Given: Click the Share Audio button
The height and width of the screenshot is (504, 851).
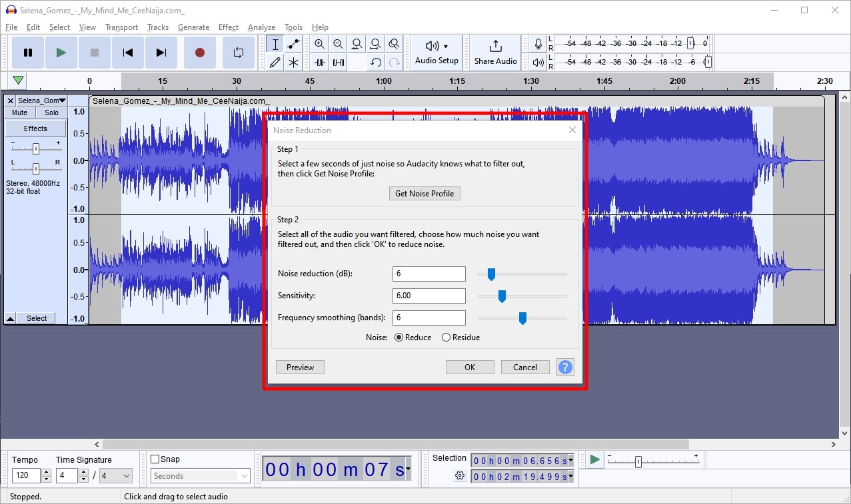Looking at the screenshot, I should pyautogui.click(x=495, y=53).
